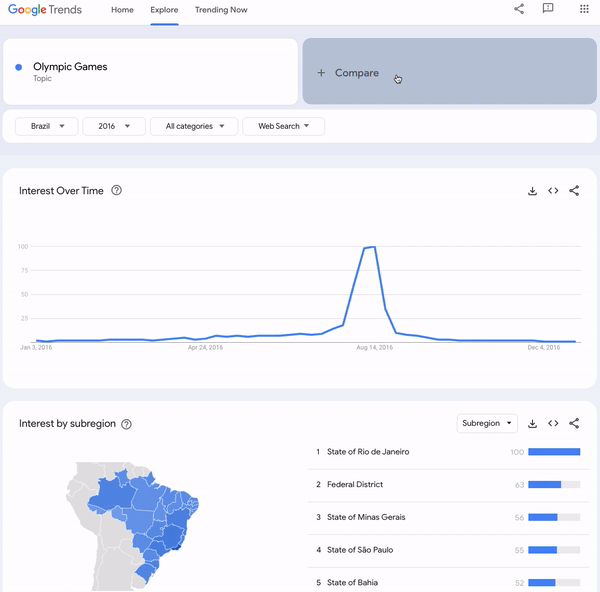The image size is (600, 592).
Task: Open the Web Search type dropdown
Action: 284,126
